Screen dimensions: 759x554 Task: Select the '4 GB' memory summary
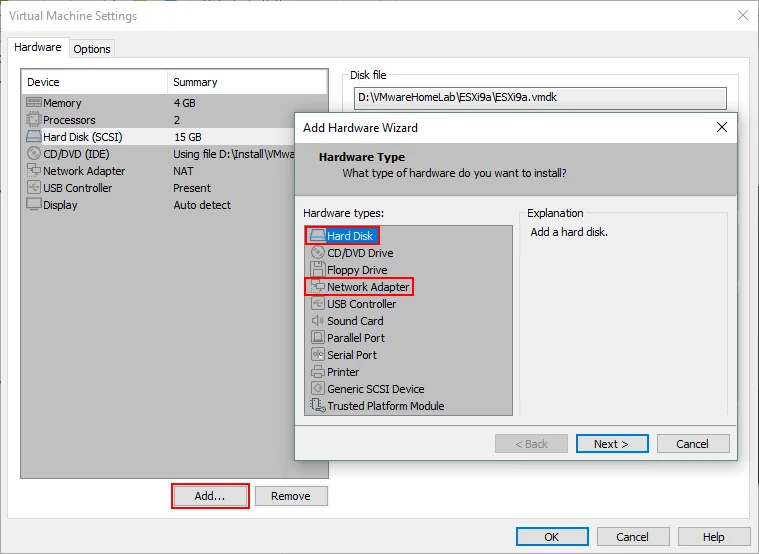click(x=184, y=103)
